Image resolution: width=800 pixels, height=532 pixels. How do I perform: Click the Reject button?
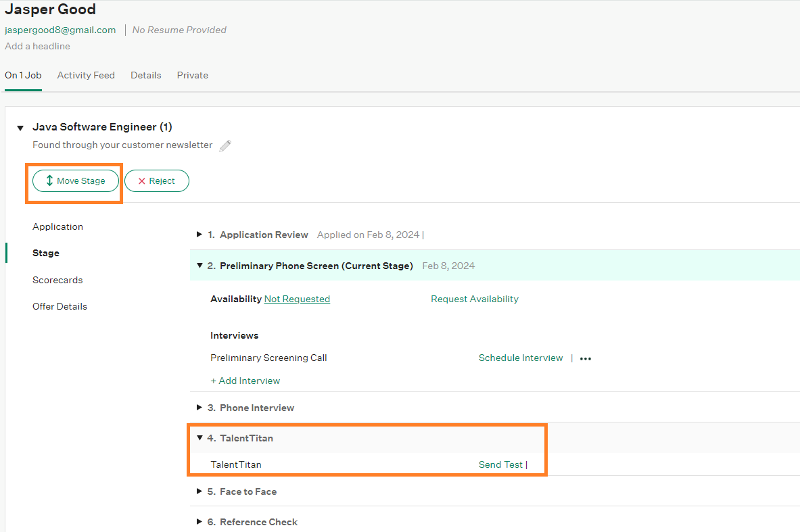[157, 180]
